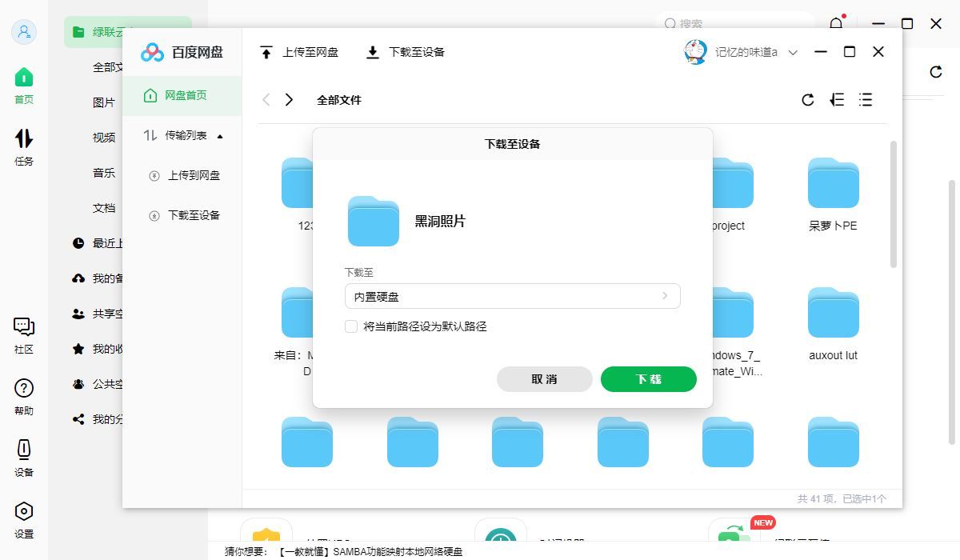Switch to the 图片 category

pyautogui.click(x=104, y=102)
